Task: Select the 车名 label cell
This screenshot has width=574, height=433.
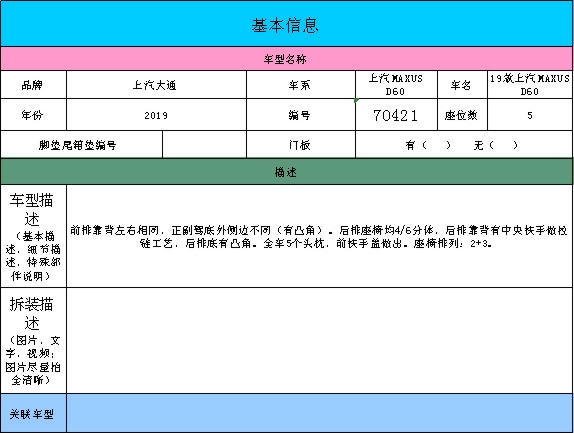Action: point(462,85)
